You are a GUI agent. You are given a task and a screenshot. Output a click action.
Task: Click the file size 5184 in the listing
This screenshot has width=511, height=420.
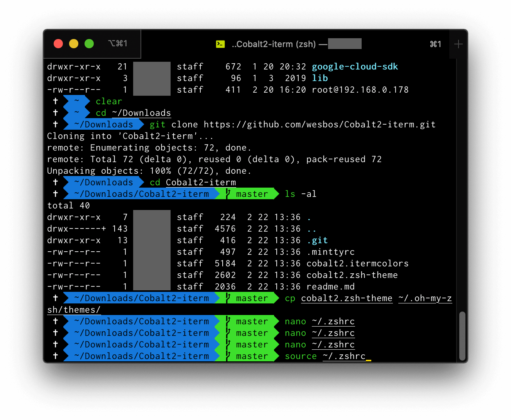tap(225, 264)
